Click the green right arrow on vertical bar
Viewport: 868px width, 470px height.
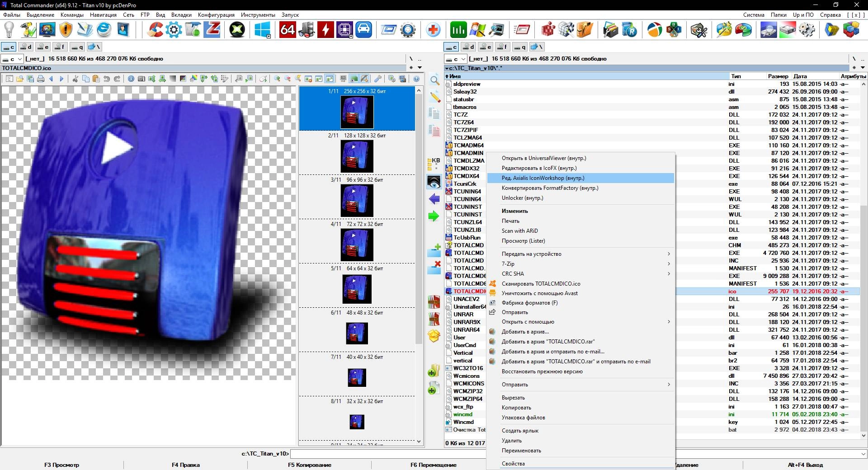pos(434,216)
